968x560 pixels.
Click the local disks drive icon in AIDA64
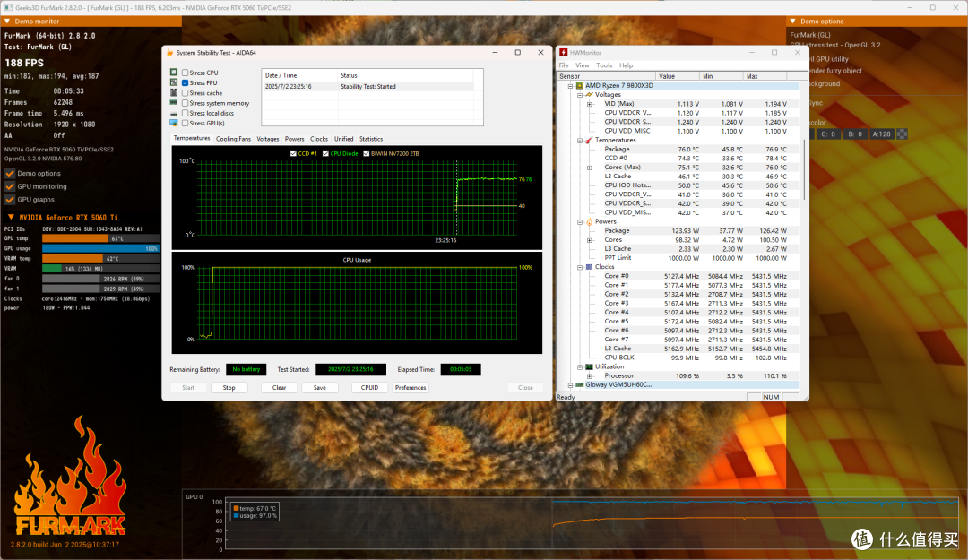click(x=174, y=113)
